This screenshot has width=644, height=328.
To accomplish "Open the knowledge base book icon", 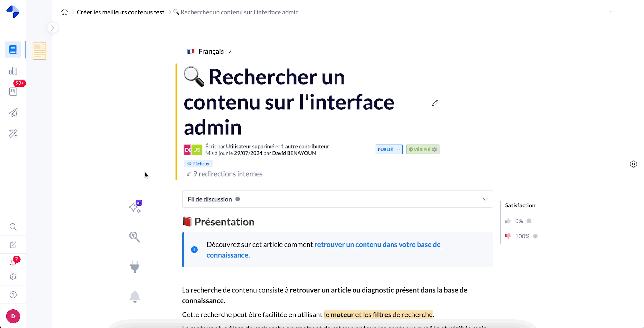I will pyautogui.click(x=13, y=50).
